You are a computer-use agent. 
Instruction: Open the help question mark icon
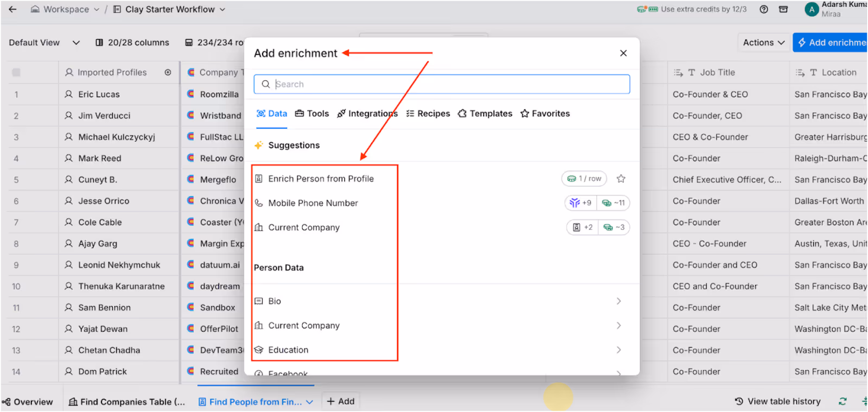764,9
